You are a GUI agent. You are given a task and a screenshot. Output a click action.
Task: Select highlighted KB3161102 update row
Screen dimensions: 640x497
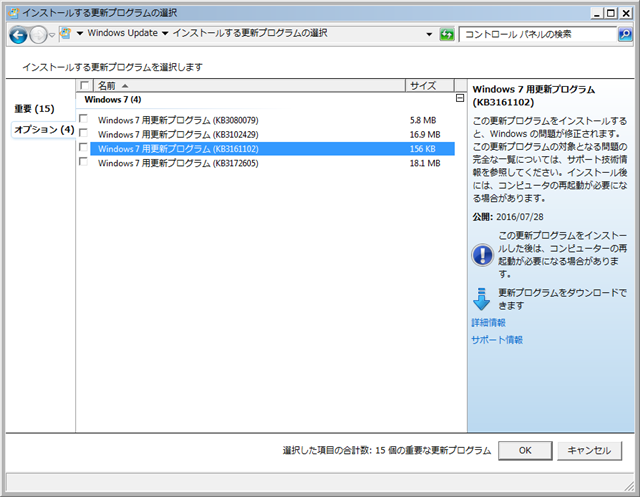272,149
